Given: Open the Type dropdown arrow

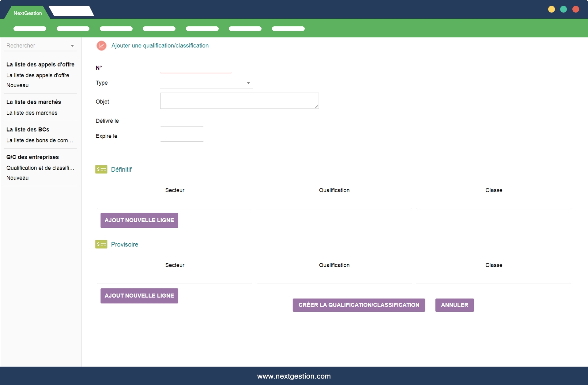Looking at the screenshot, I should pos(248,83).
